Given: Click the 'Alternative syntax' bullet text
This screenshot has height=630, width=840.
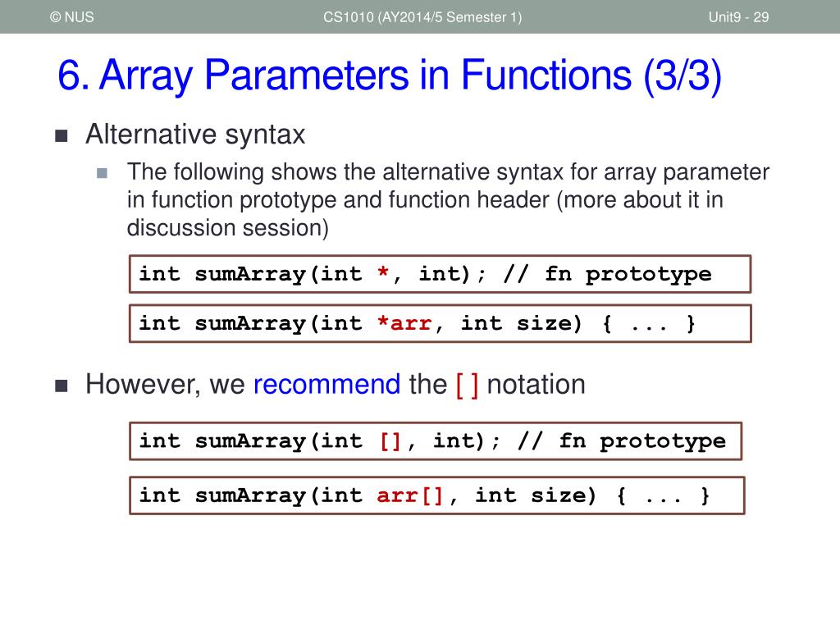Looking at the screenshot, I should click(x=195, y=134).
